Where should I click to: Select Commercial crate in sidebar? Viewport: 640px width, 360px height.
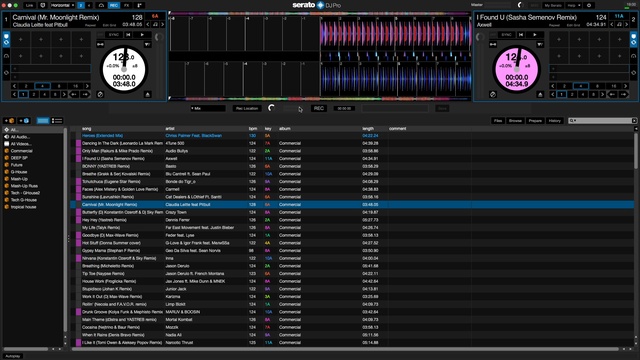tap(21, 151)
